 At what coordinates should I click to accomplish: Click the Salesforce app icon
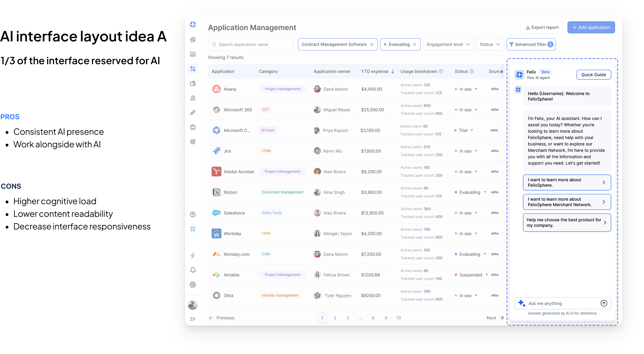pyautogui.click(x=216, y=213)
